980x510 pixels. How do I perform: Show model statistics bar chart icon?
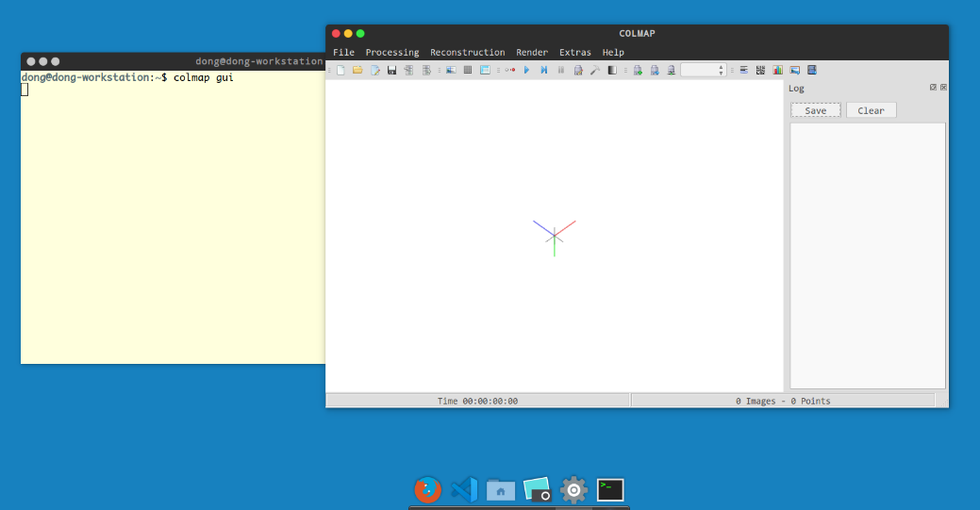(x=777, y=70)
